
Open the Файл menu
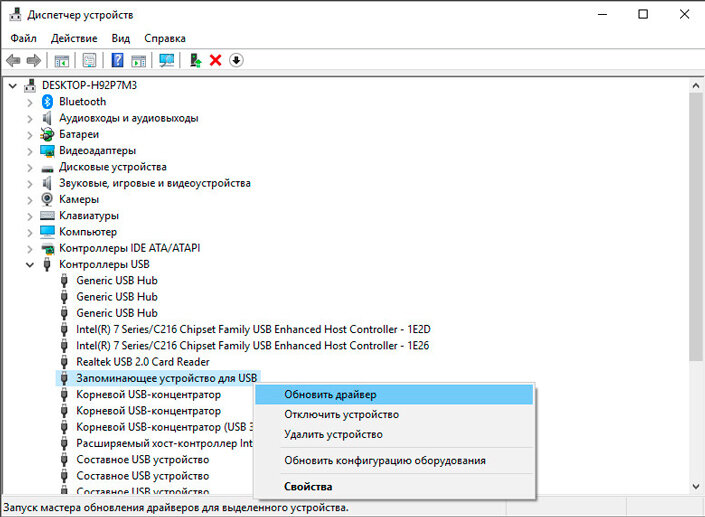point(23,38)
